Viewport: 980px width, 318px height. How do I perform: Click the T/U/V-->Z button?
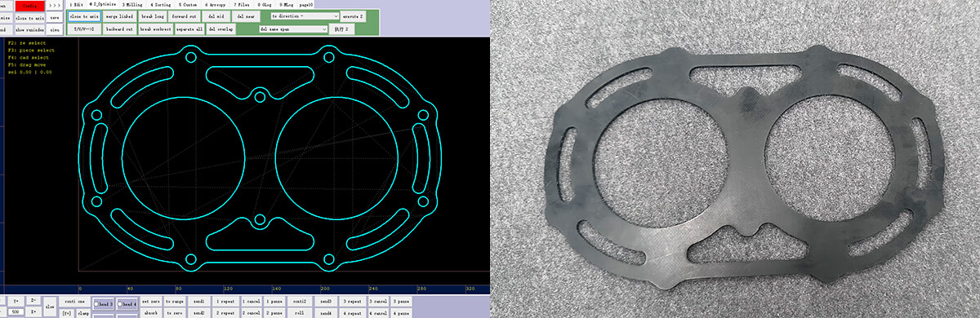[84, 29]
